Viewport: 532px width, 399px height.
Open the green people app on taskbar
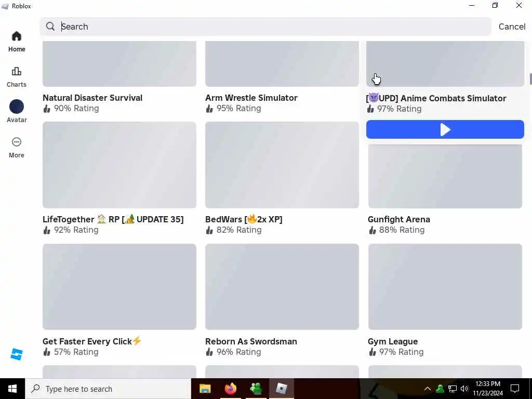coord(256,389)
